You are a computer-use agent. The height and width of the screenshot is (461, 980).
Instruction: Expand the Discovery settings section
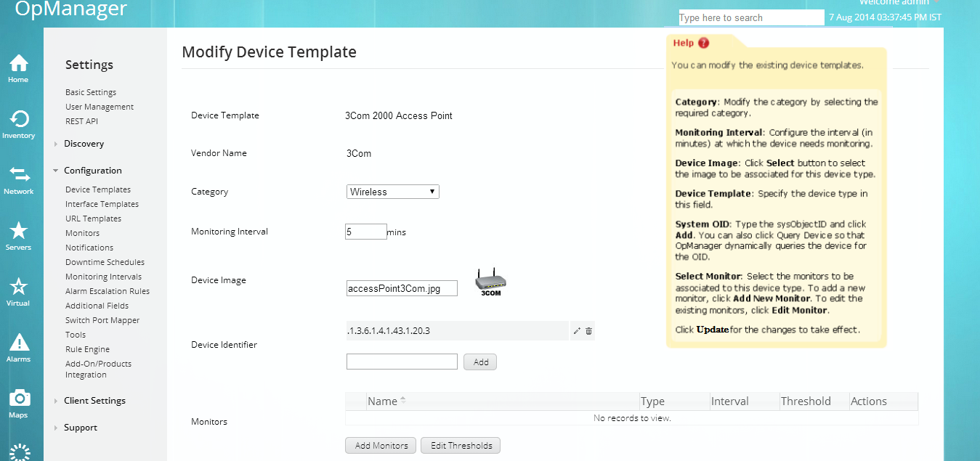[x=84, y=144]
